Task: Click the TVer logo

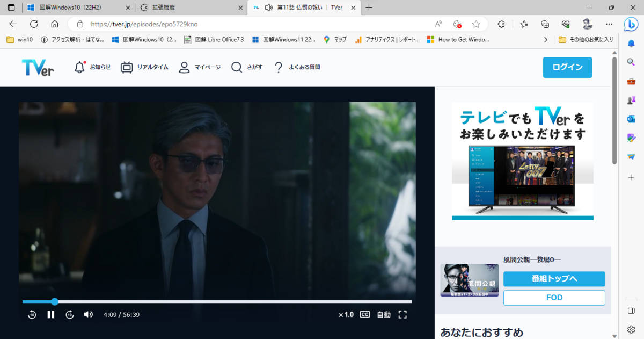Action: click(38, 67)
